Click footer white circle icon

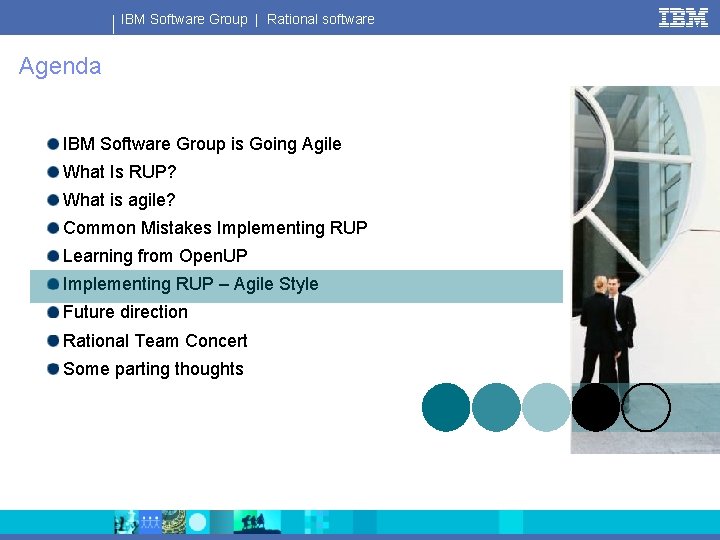(197, 522)
